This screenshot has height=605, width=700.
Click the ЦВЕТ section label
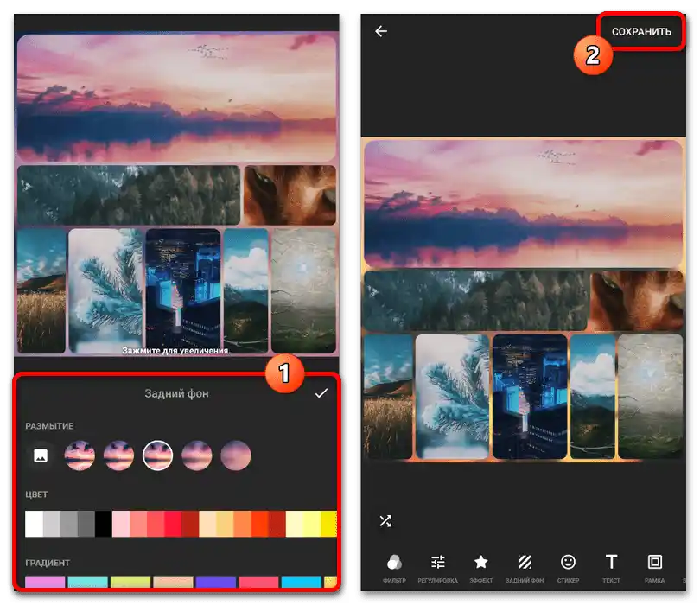pos(36,494)
